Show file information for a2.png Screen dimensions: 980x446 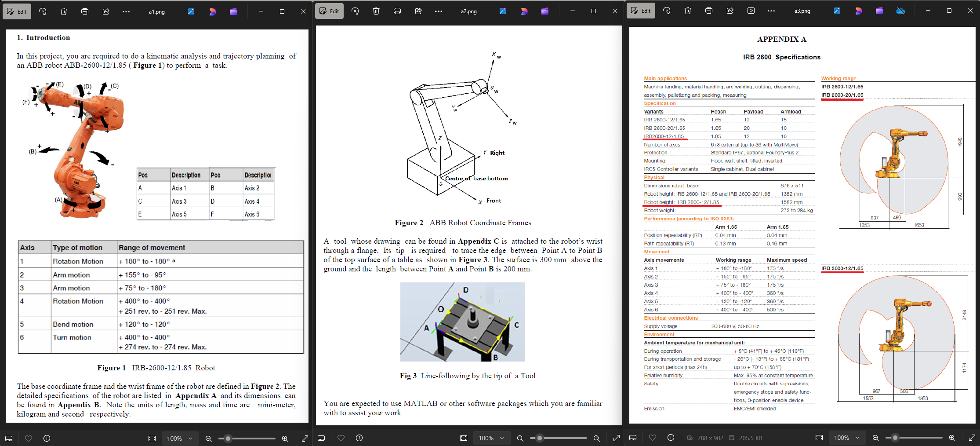pos(359,438)
